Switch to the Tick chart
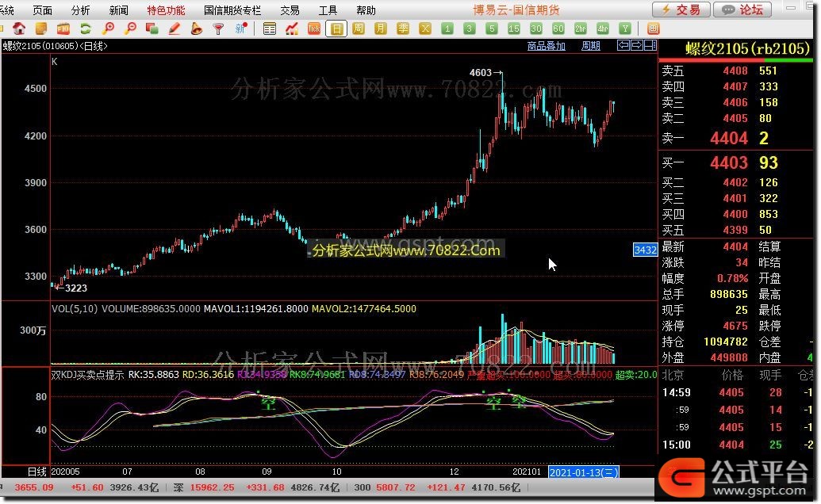This screenshot has height=504, width=821. point(314,29)
